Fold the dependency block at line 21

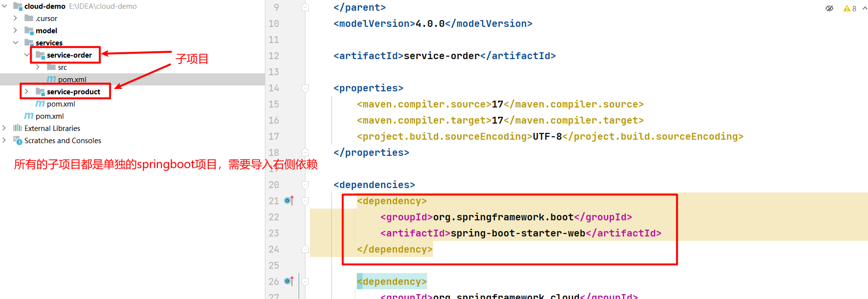point(305,201)
